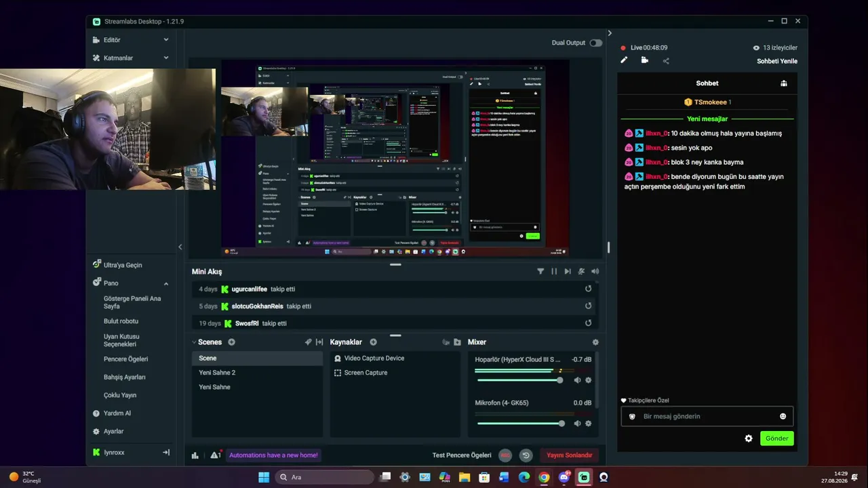Start recording with the REC button
This screenshot has width=868, height=488.
tap(505, 455)
